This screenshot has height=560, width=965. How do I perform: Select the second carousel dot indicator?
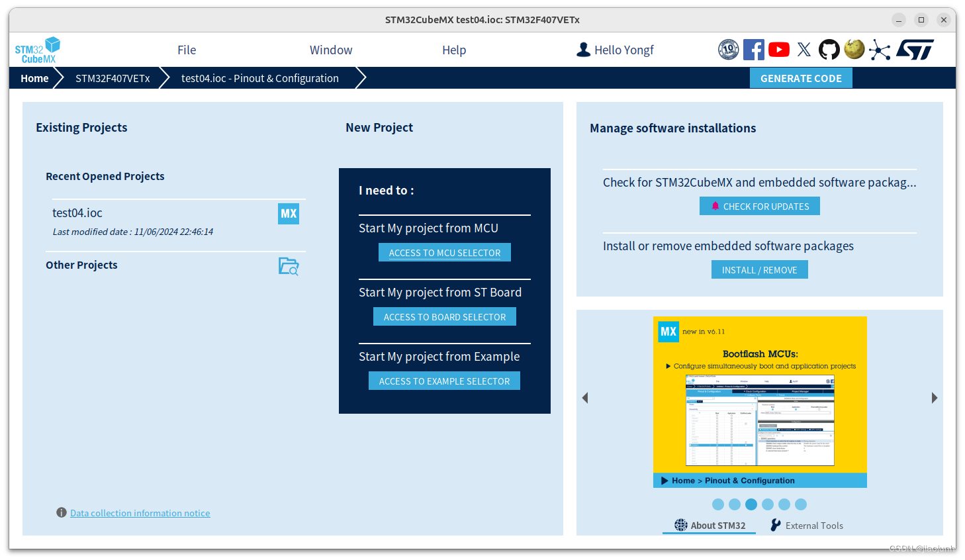click(x=735, y=504)
